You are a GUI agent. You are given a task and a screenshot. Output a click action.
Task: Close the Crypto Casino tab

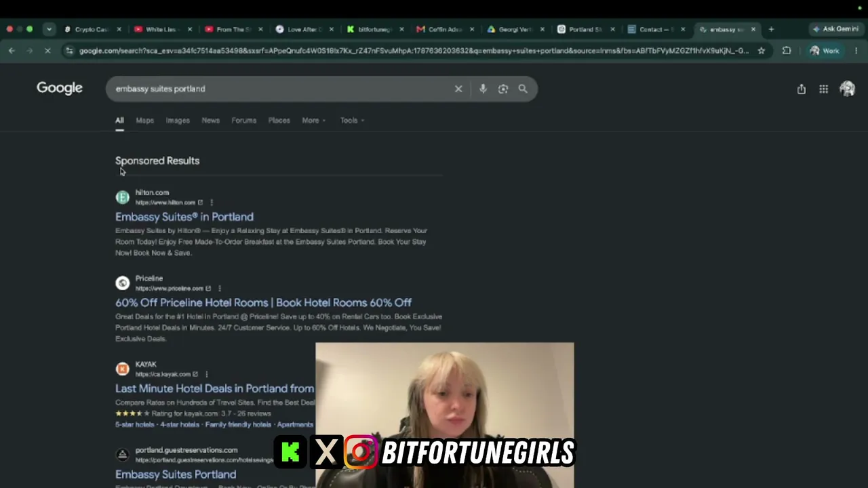(119, 29)
